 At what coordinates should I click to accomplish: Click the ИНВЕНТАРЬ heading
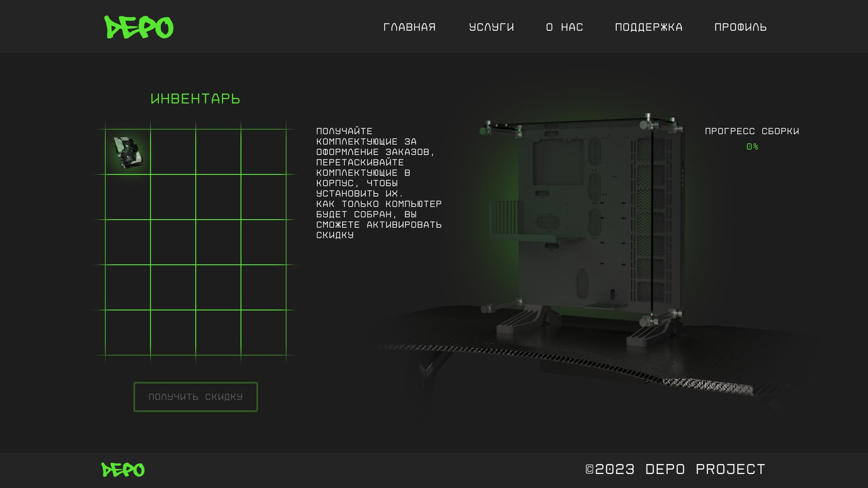click(195, 99)
